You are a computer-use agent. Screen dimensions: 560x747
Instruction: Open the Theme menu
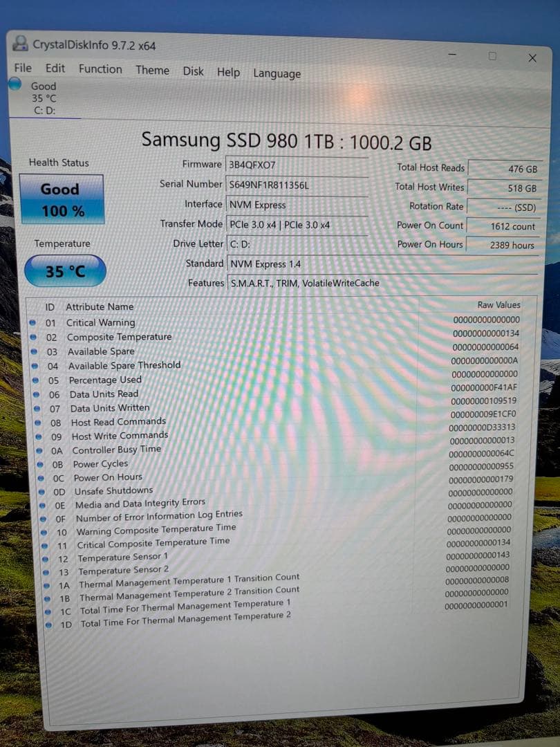coord(152,71)
